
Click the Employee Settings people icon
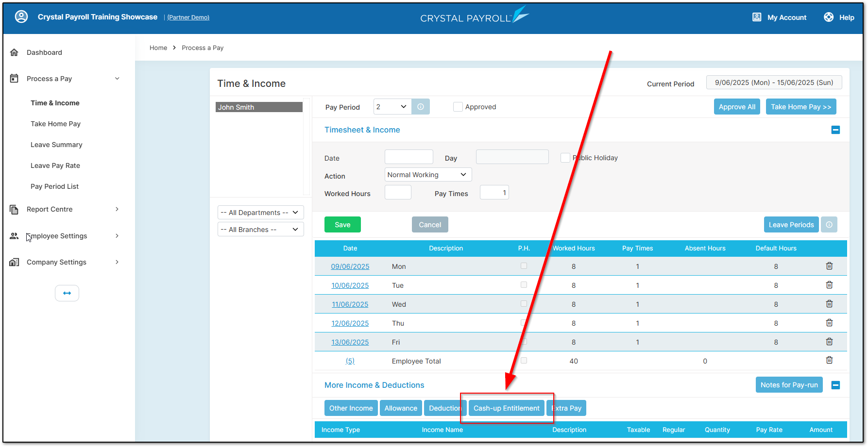[x=14, y=236]
